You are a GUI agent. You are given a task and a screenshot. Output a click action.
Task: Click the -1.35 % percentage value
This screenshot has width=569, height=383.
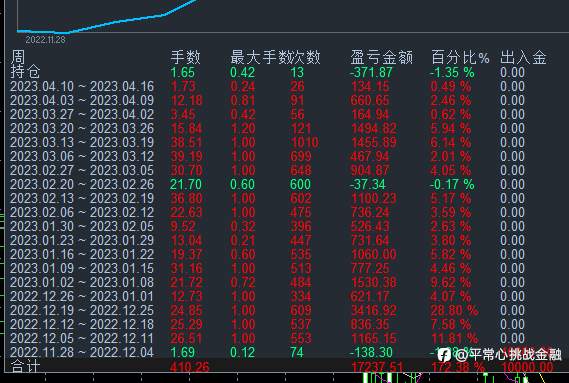pos(452,73)
